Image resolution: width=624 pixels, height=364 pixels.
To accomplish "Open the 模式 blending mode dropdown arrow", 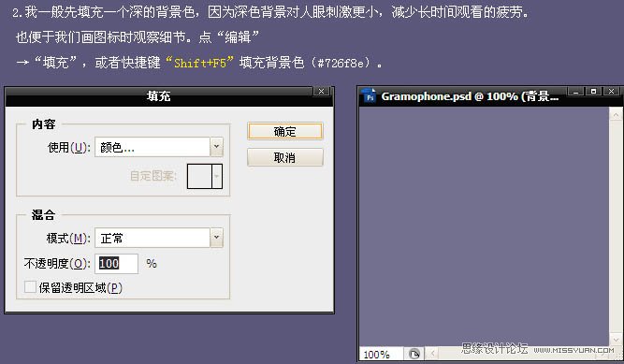I will tap(216, 238).
